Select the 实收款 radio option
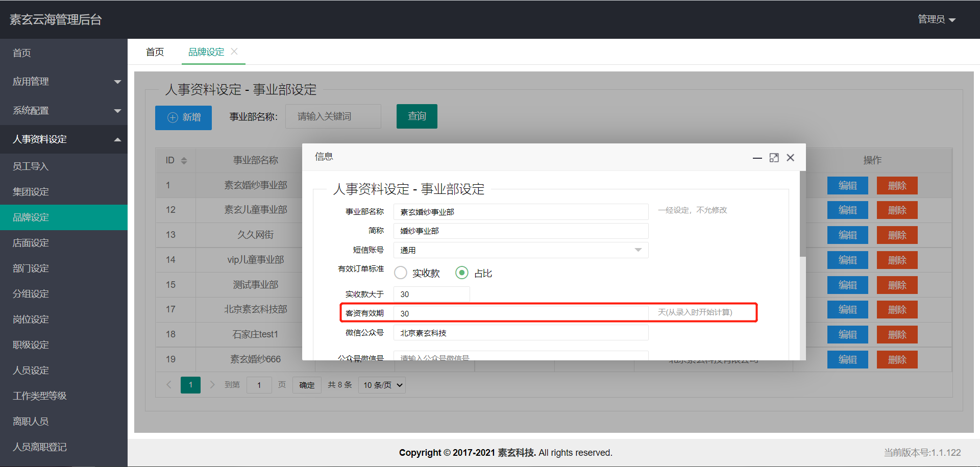Viewport: 980px width, 467px height. click(401, 273)
